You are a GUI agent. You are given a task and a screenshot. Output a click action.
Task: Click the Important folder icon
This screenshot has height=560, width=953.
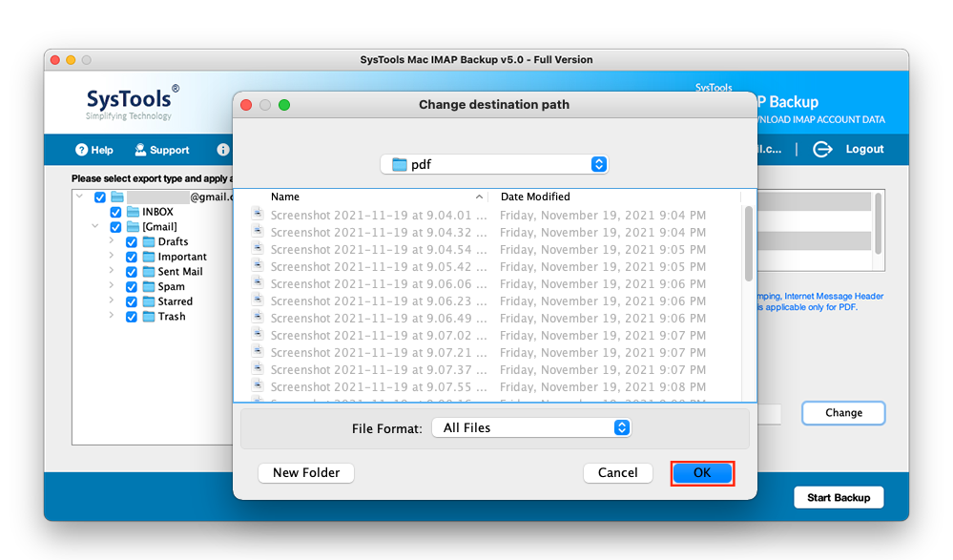pyautogui.click(x=148, y=257)
